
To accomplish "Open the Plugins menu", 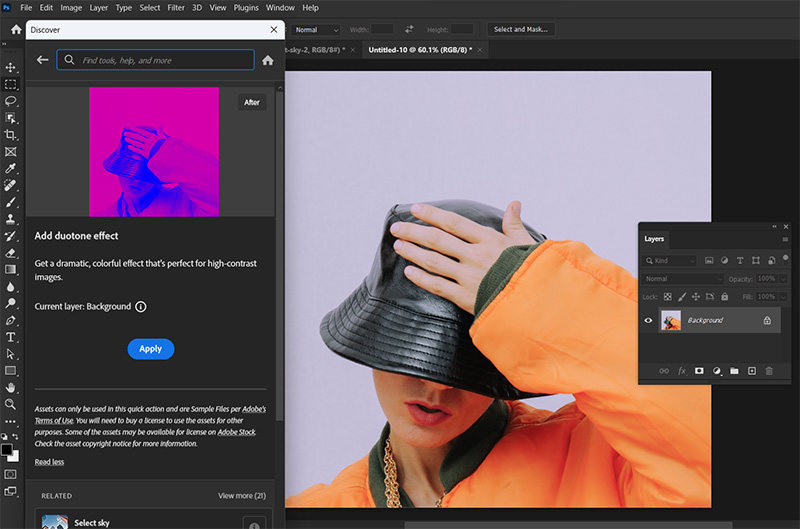I will point(246,8).
